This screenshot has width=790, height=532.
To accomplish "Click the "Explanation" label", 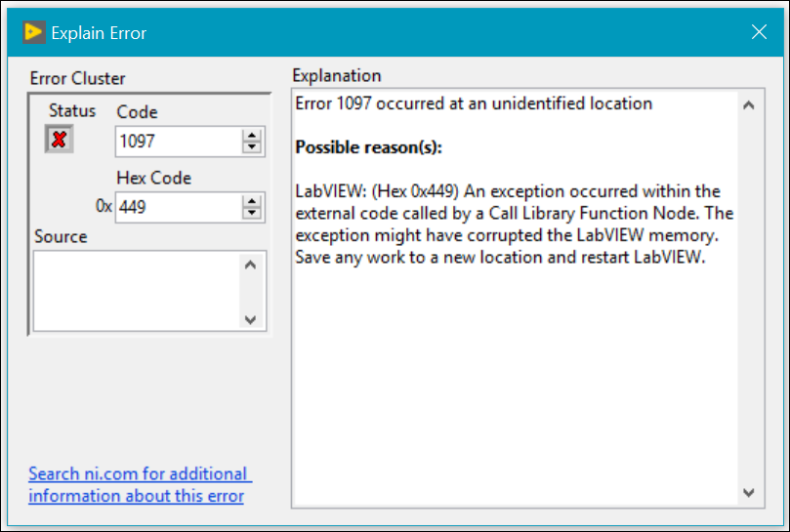I will tap(337, 75).
